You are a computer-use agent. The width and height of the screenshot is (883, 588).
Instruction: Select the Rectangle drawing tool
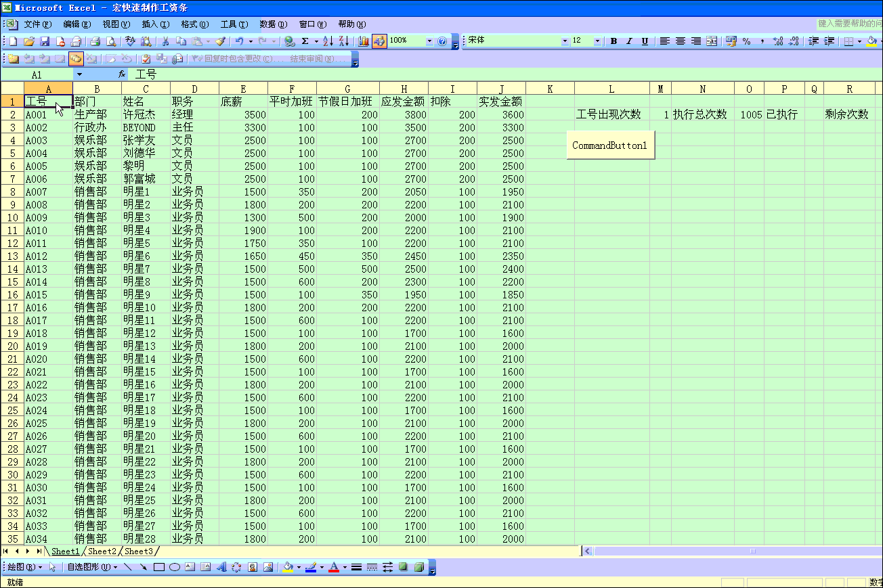point(159,567)
